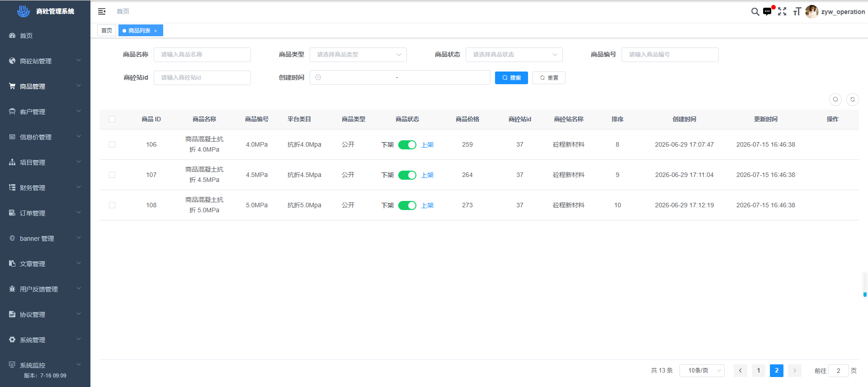Open the message notifications chat icon
This screenshot has height=387, width=868.
pos(767,12)
